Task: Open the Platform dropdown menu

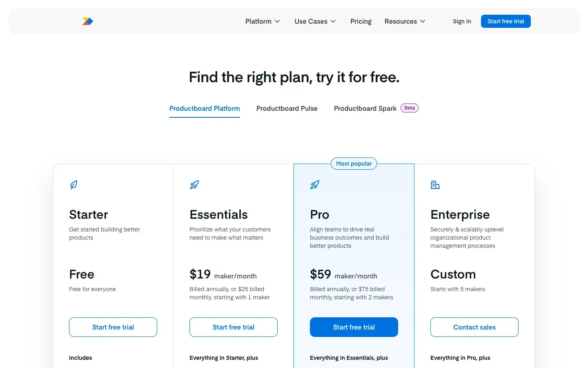Action: point(262,21)
